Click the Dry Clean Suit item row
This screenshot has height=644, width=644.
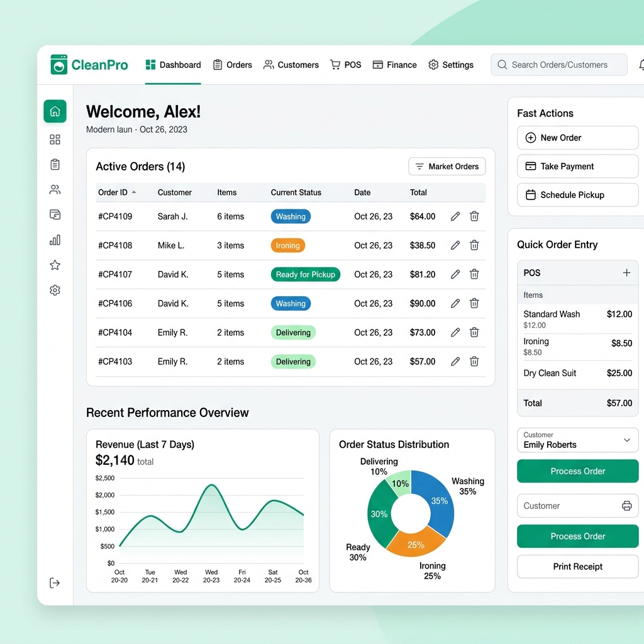click(x=577, y=373)
